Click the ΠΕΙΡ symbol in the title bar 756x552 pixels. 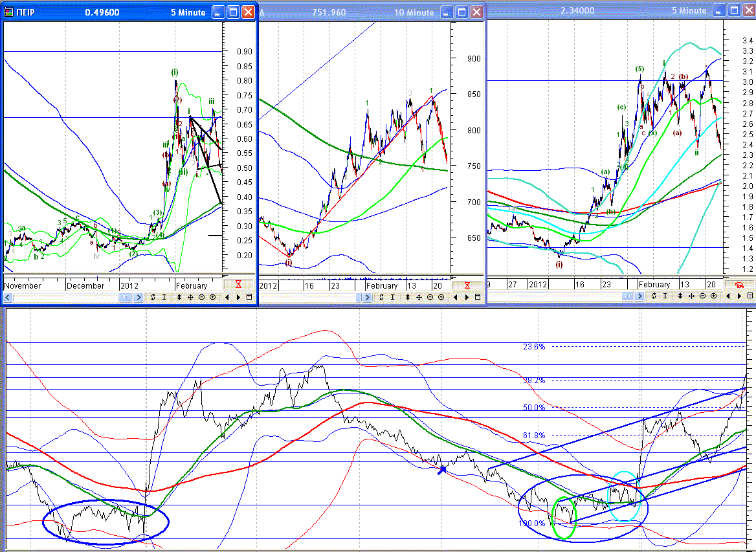coord(25,12)
